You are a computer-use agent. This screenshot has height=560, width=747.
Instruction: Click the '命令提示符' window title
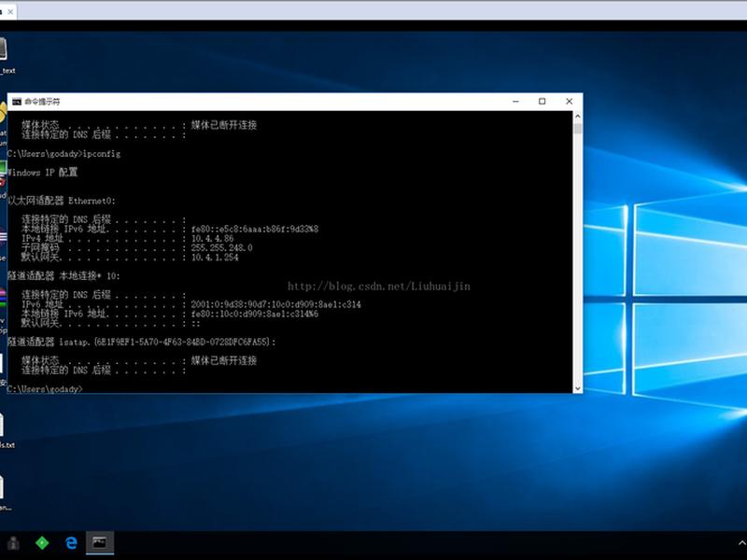coord(42,102)
